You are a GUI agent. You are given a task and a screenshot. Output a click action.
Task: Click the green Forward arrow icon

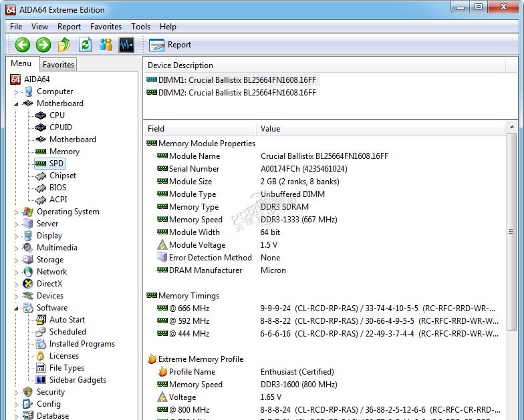click(x=43, y=45)
